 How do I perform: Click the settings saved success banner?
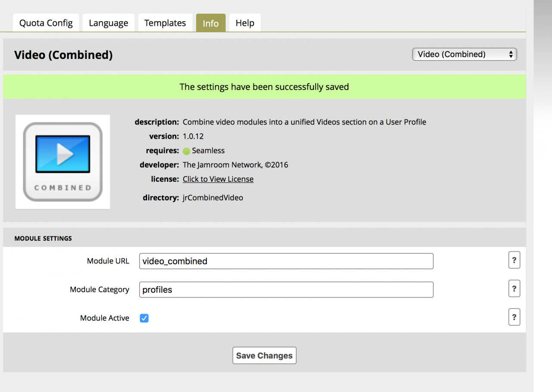click(x=264, y=87)
